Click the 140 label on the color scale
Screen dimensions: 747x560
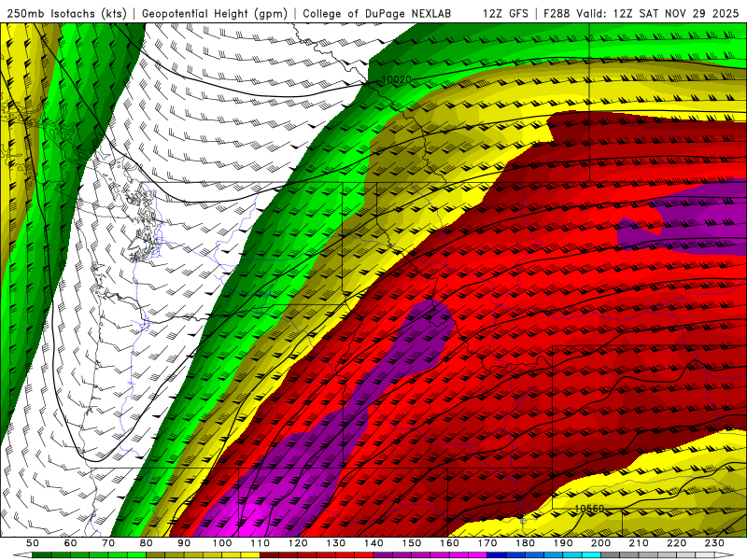click(373, 543)
